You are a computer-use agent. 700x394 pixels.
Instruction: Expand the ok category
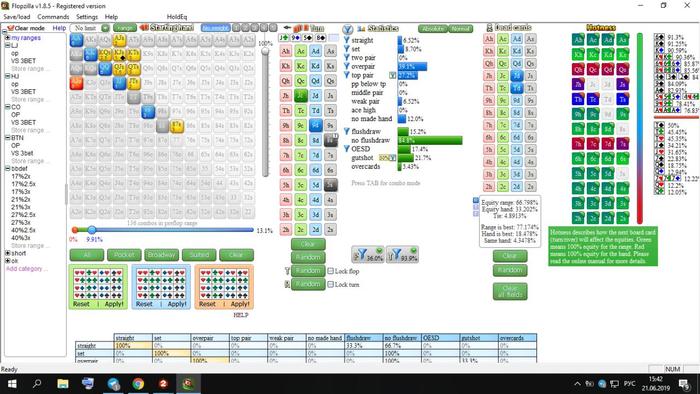coord(8,261)
